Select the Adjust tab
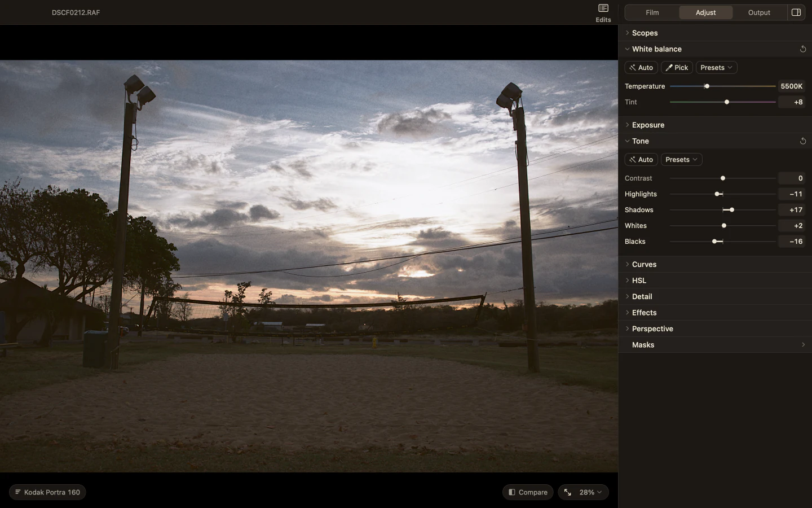 click(705, 12)
